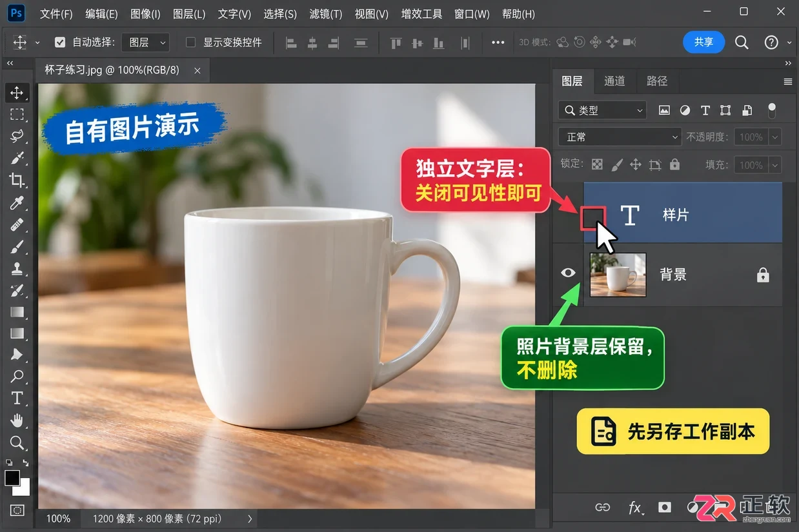Screen dimensions: 799x532
Task: Toggle prevent artboard auto-nesting lock
Action: point(655,165)
